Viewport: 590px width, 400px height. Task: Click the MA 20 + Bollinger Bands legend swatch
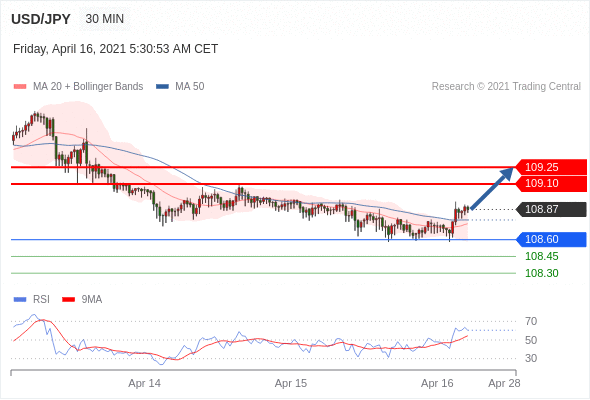(20, 87)
